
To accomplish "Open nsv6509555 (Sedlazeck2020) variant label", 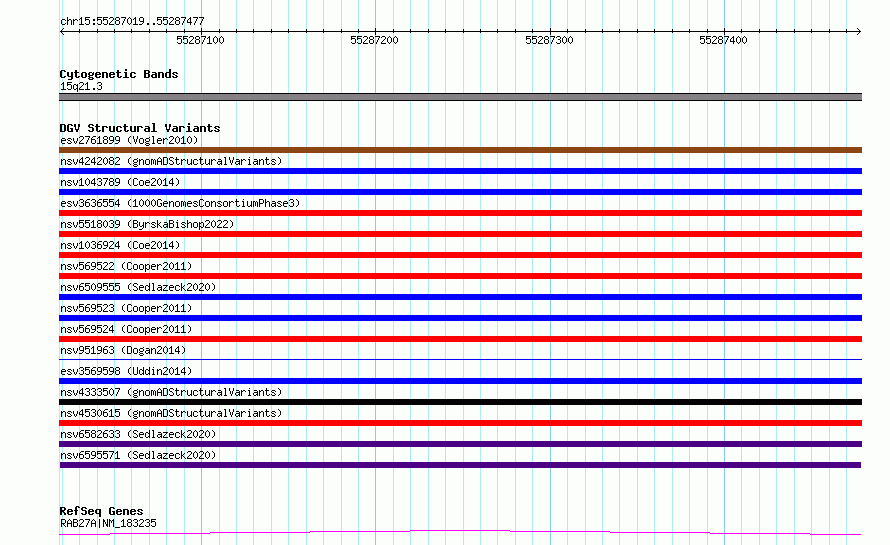I will coord(138,287).
